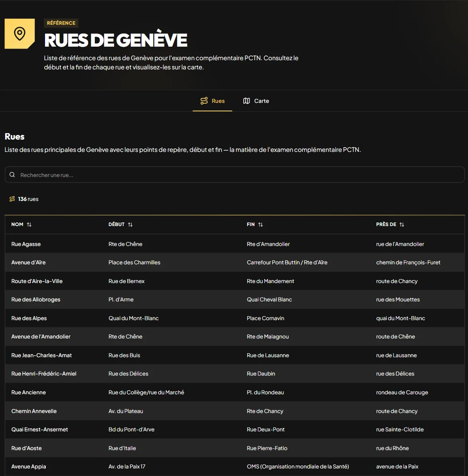This screenshot has width=468, height=476.
Task: Click the routes icon in Rues tab
Action: [204, 101]
